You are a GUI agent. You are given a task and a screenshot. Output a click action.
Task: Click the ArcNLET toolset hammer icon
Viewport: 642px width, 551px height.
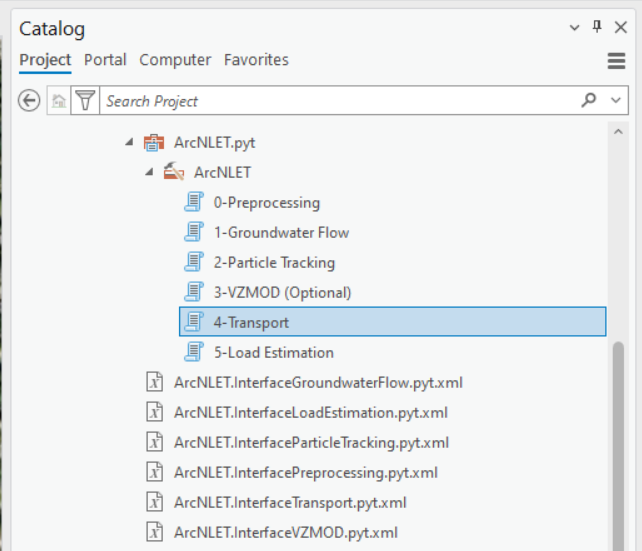pyautogui.click(x=174, y=171)
